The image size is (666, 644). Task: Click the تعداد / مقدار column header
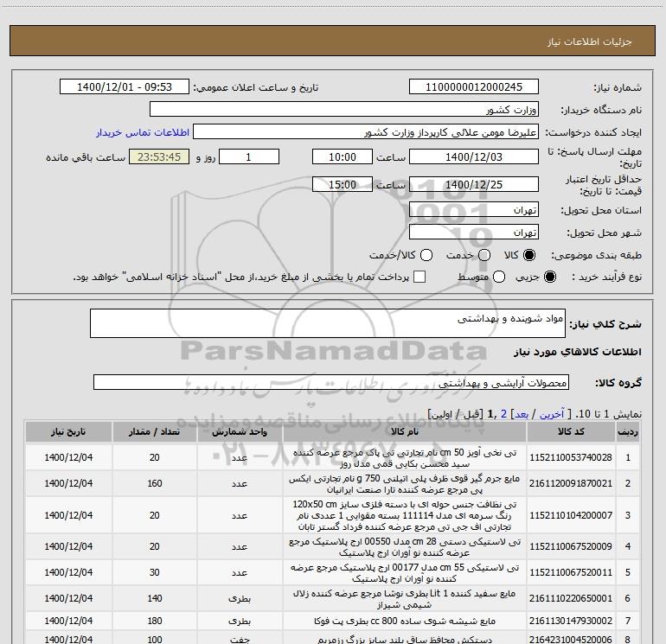155,431
